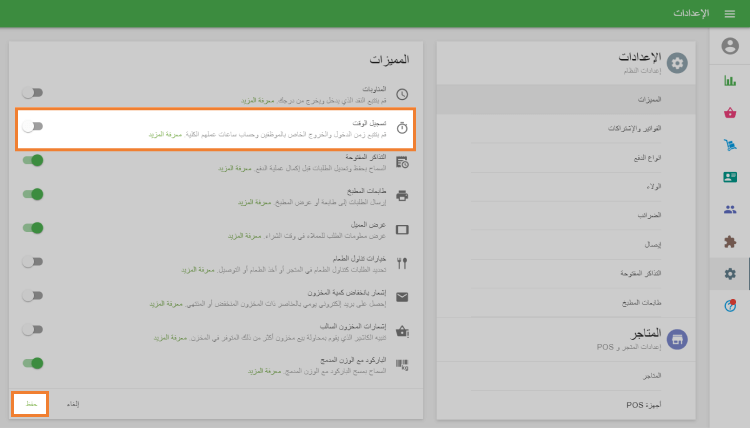
Task: Open Employees via the ID card sidebar icon
Action: 730,177
